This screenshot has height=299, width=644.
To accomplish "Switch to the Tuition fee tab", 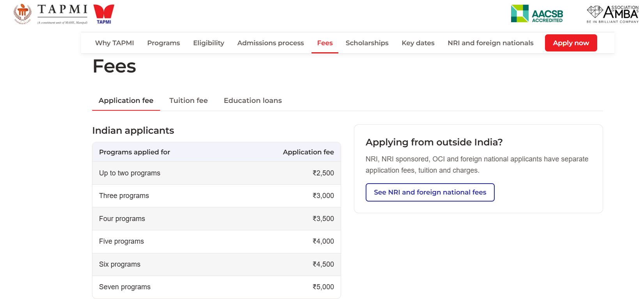I will (189, 101).
